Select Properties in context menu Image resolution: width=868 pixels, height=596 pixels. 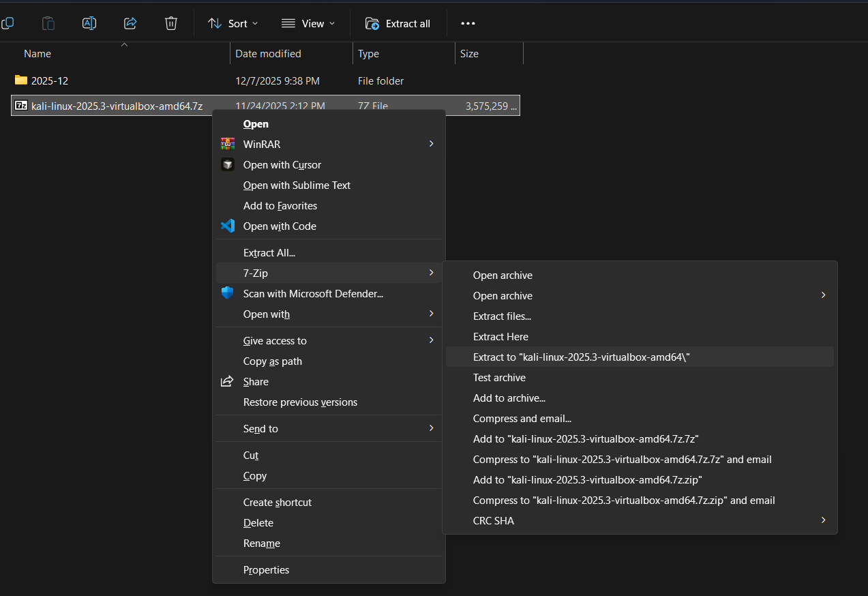[266, 570]
